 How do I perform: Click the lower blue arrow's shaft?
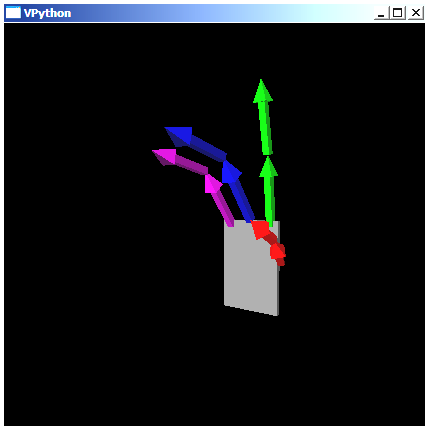(x=242, y=201)
